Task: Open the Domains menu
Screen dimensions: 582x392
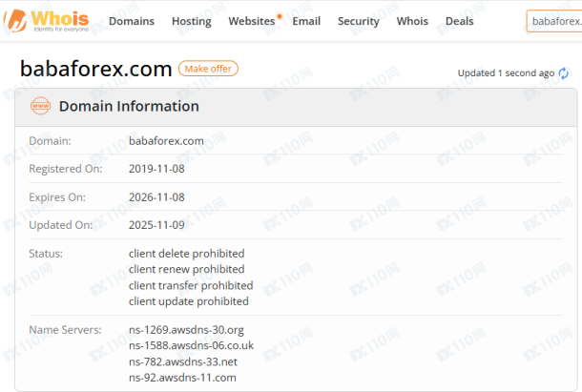Action: click(132, 21)
